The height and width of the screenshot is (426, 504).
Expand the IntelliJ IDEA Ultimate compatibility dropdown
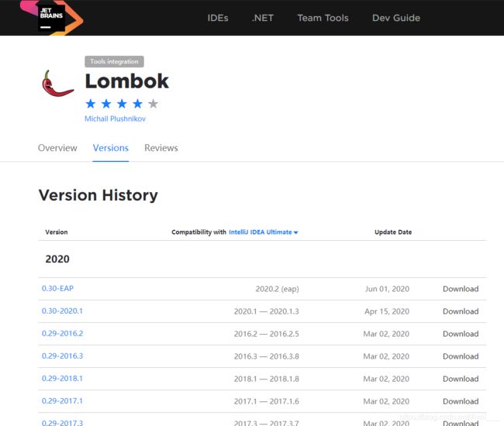tap(264, 232)
